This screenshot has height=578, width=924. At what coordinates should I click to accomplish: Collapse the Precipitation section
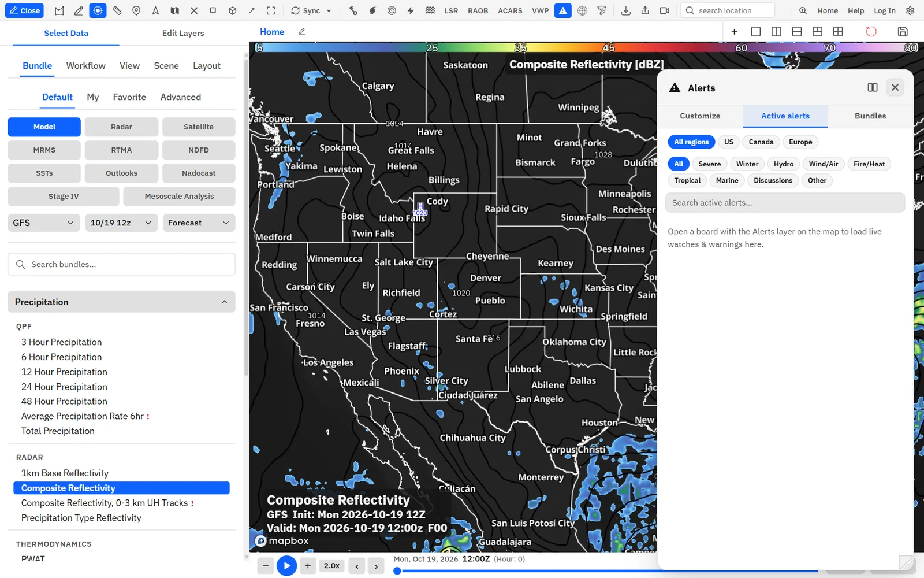click(121, 302)
